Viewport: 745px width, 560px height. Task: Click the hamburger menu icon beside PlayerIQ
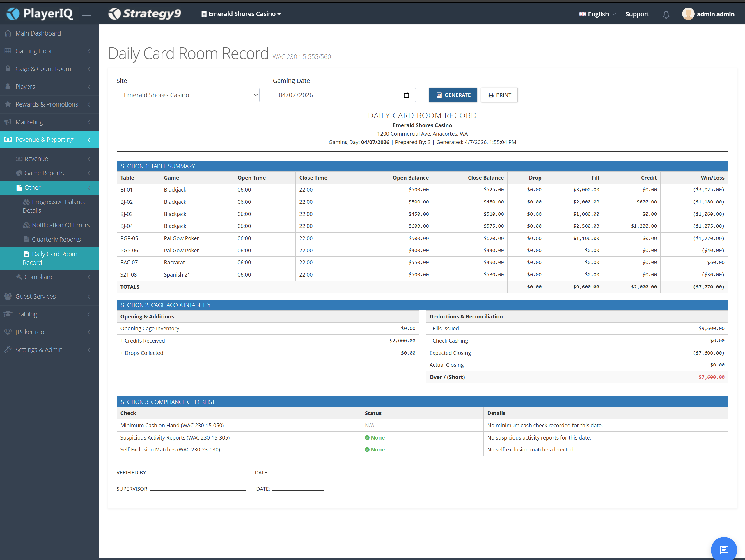(x=86, y=13)
